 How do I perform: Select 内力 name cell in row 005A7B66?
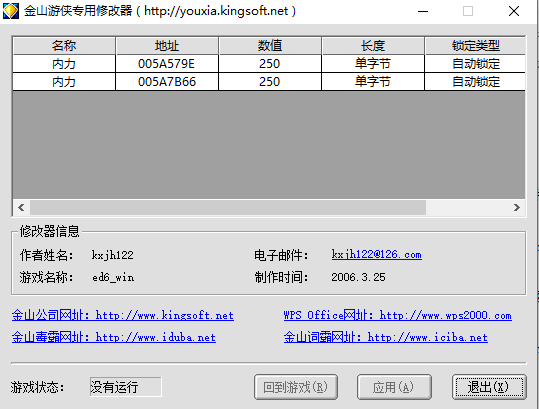(64, 82)
